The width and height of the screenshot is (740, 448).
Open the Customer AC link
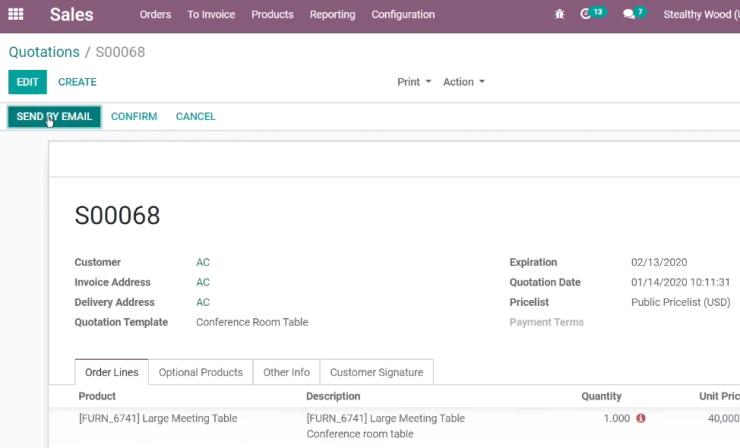pos(203,262)
